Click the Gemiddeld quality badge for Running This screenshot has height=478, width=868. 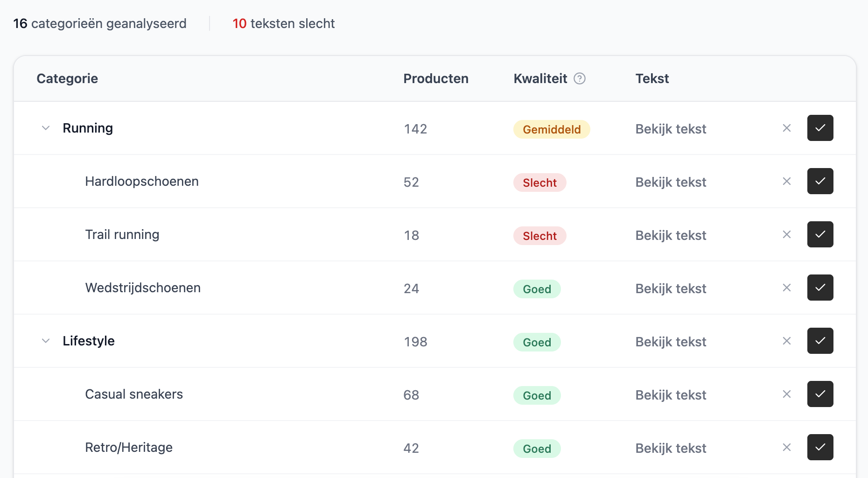coord(551,129)
